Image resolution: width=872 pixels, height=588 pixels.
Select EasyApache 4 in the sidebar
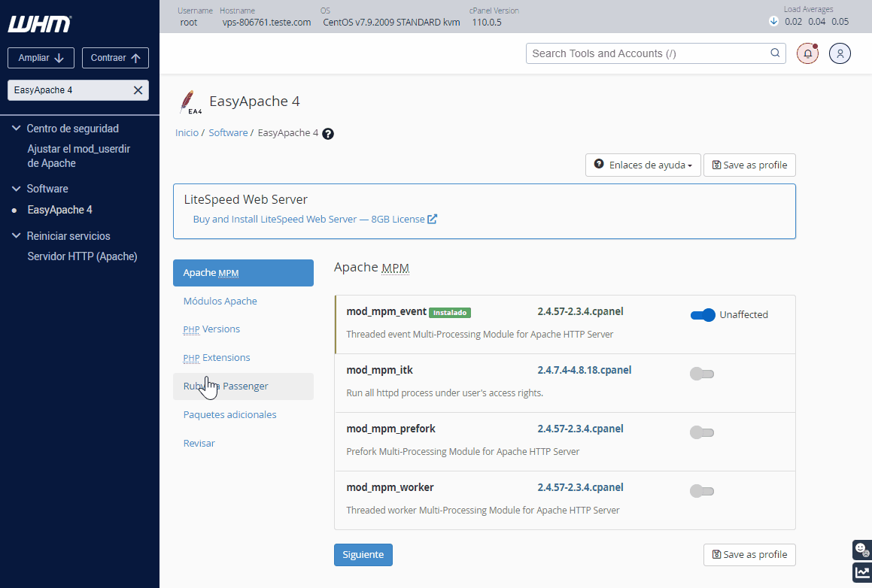click(59, 210)
